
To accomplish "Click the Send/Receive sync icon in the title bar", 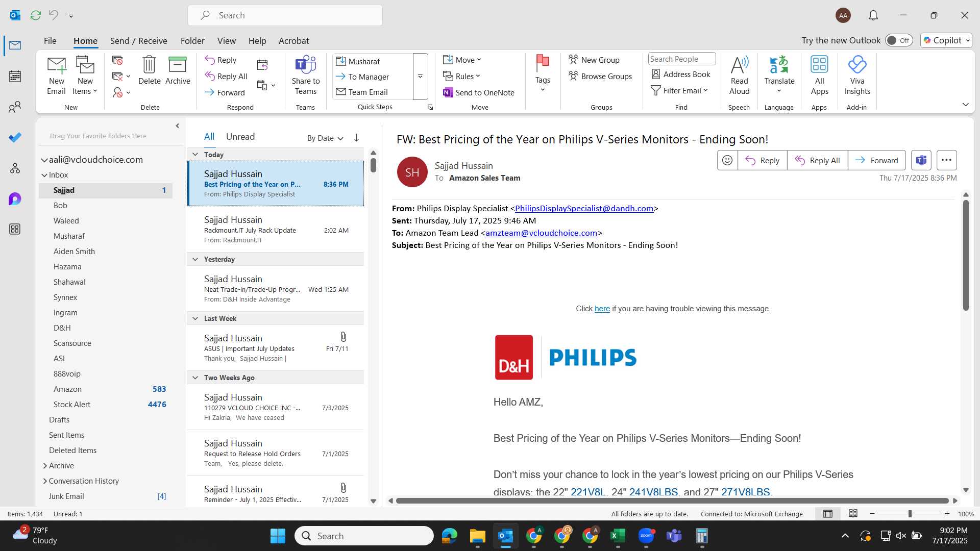I will (35, 15).
